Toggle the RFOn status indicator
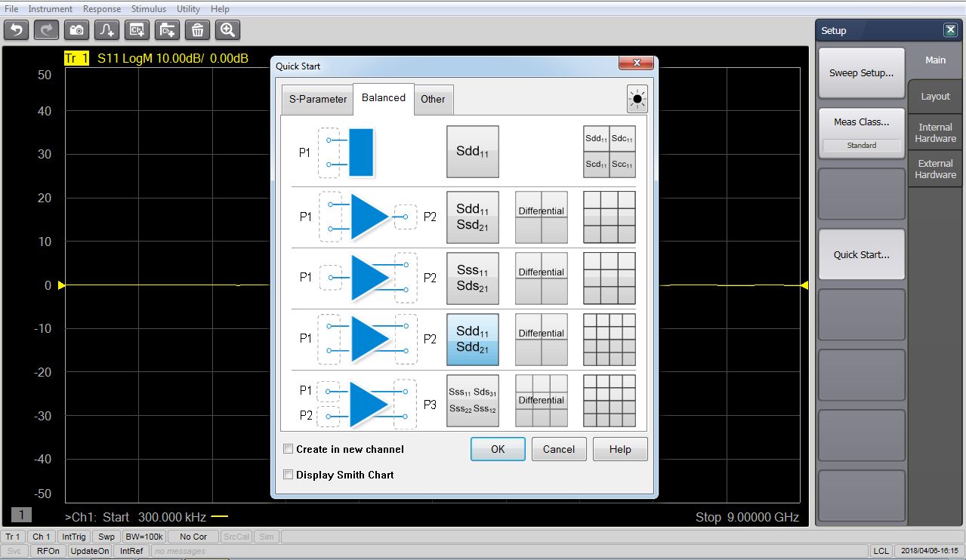 pyautogui.click(x=48, y=551)
